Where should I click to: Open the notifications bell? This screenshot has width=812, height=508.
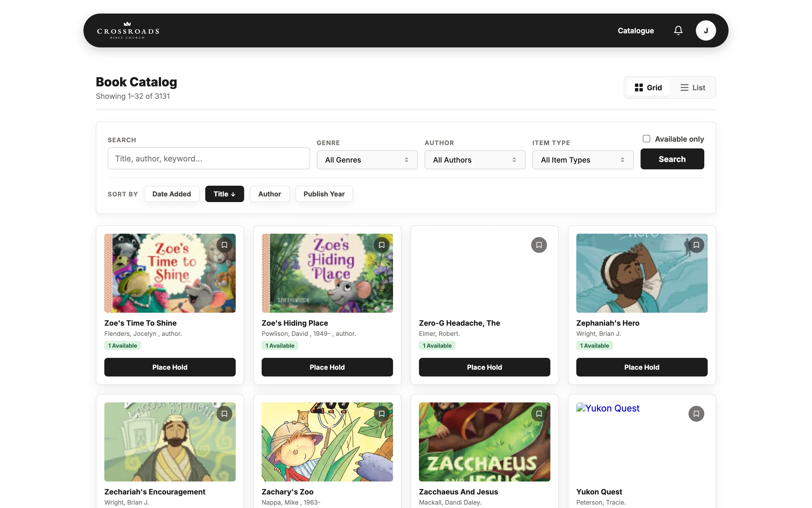tap(678, 30)
